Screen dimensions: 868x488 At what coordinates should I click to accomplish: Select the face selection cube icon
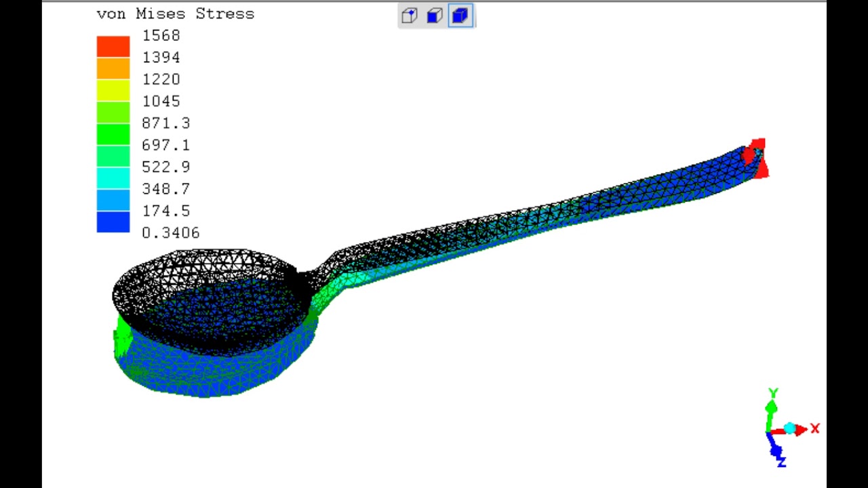pyautogui.click(x=435, y=16)
